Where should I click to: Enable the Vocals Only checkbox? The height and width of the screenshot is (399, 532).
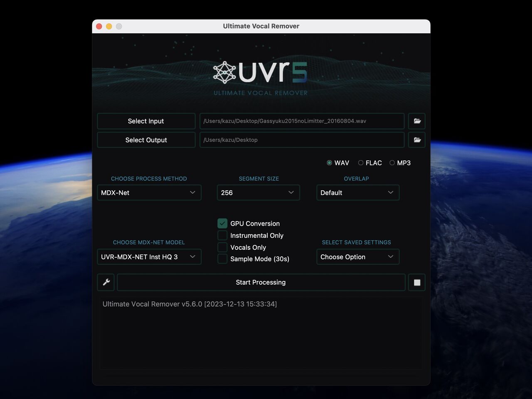(222, 247)
